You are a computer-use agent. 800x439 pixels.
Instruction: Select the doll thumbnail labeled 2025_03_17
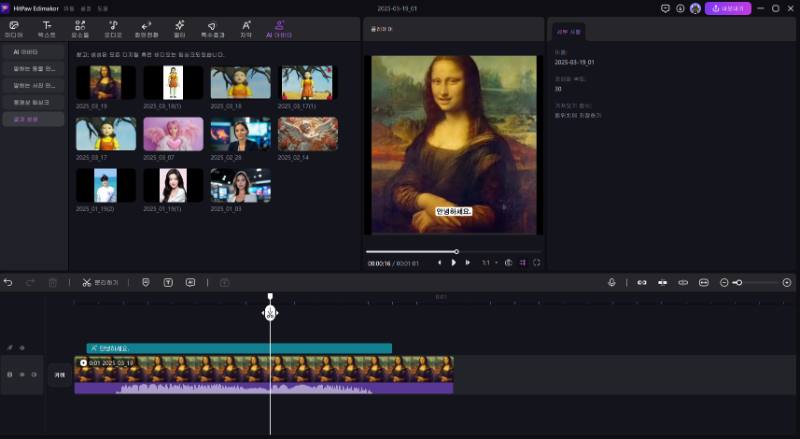coord(106,134)
